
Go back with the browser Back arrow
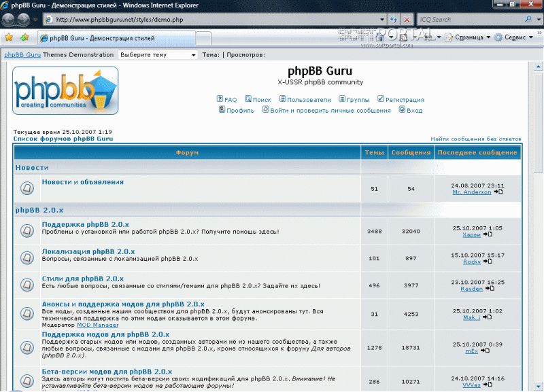[x=8, y=20]
